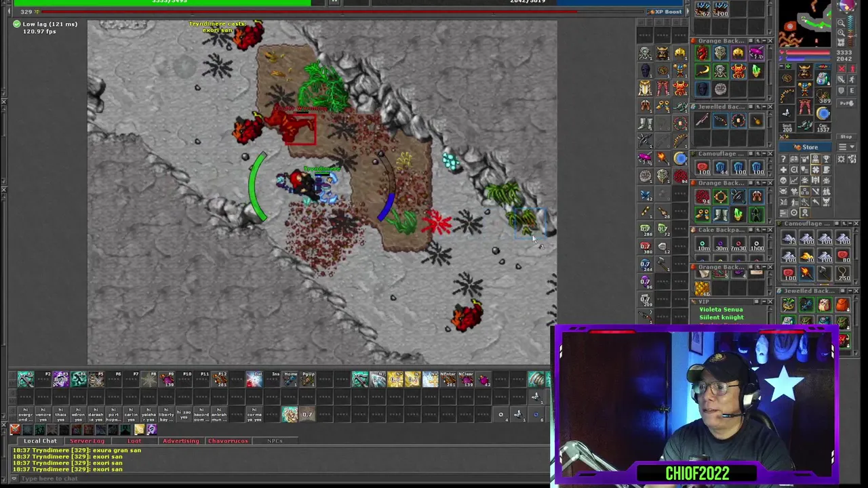Toggle the shield defensive stance icon

click(x=842, y=91)
